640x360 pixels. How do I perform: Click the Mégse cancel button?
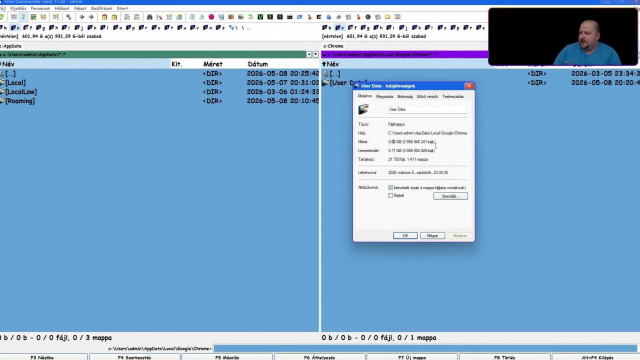tap(432, 236)
